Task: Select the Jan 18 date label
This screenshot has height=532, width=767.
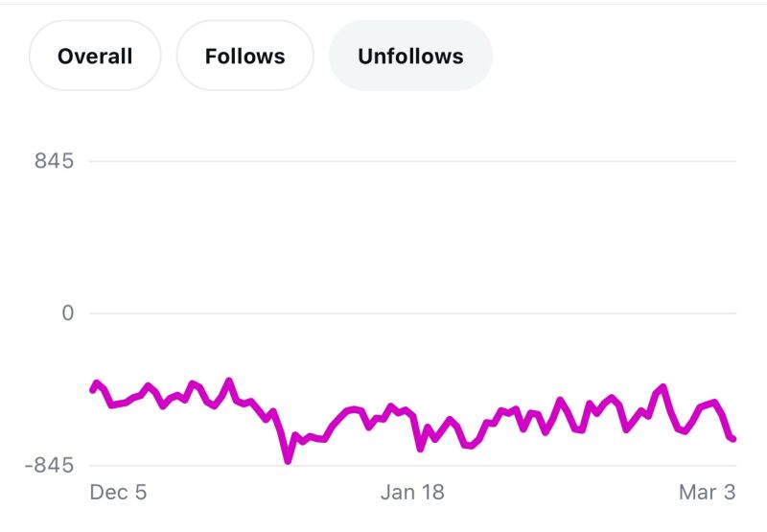Action: point(412,493)
